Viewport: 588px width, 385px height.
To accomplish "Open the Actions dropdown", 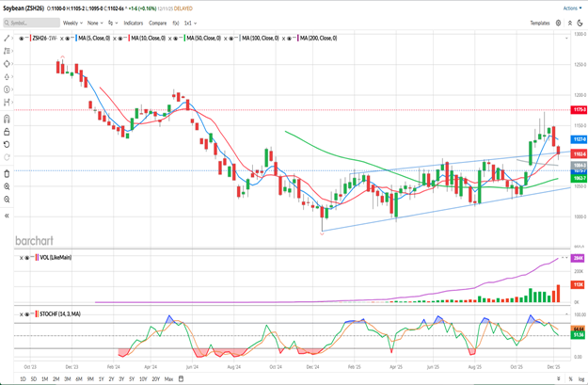I will point(572,8).
